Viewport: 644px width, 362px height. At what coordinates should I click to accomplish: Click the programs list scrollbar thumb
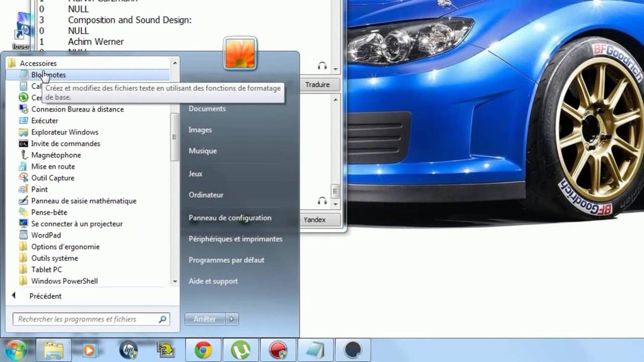(x=175, y=137)
